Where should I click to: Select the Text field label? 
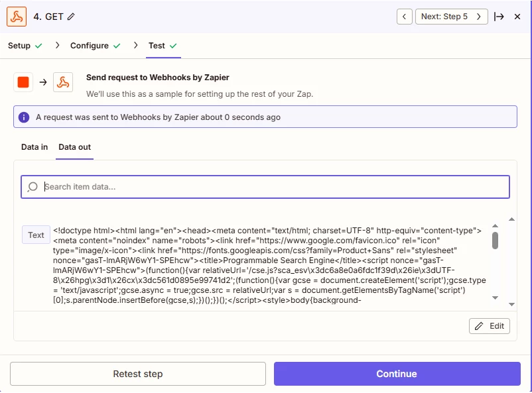pyautogui.click(x=36, y=235)
